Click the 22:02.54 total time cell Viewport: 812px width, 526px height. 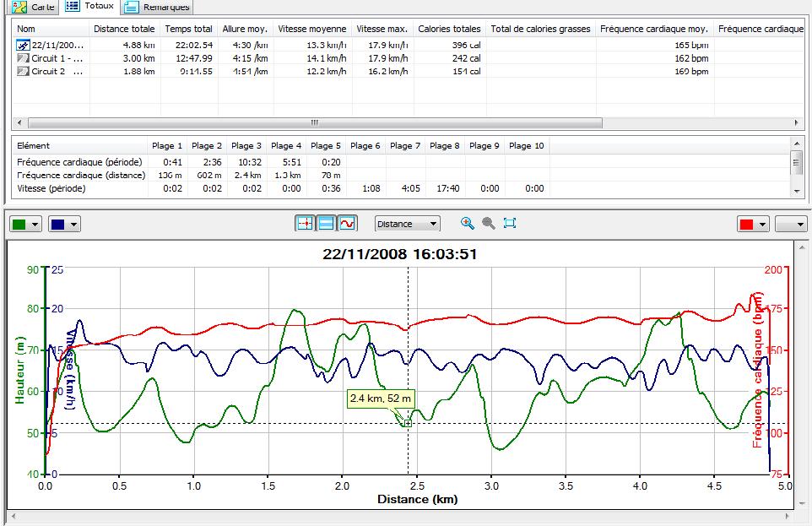193,45
